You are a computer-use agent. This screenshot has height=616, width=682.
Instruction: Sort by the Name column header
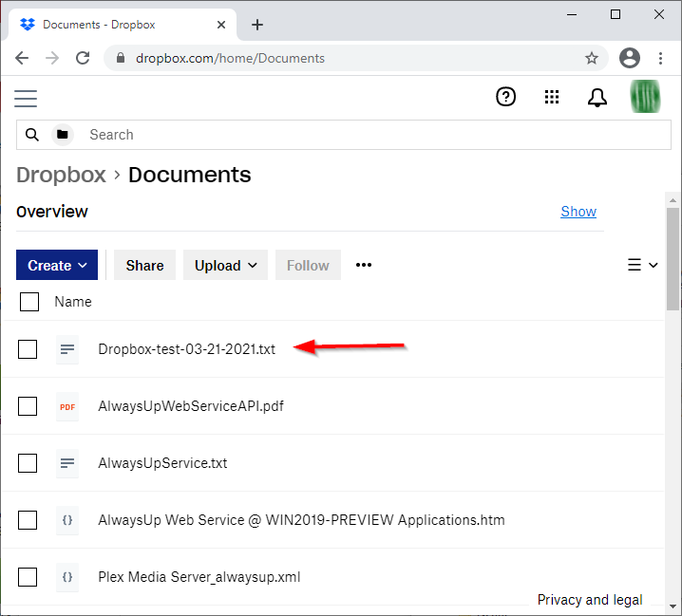pyautogui.click(x=73, y=302)
